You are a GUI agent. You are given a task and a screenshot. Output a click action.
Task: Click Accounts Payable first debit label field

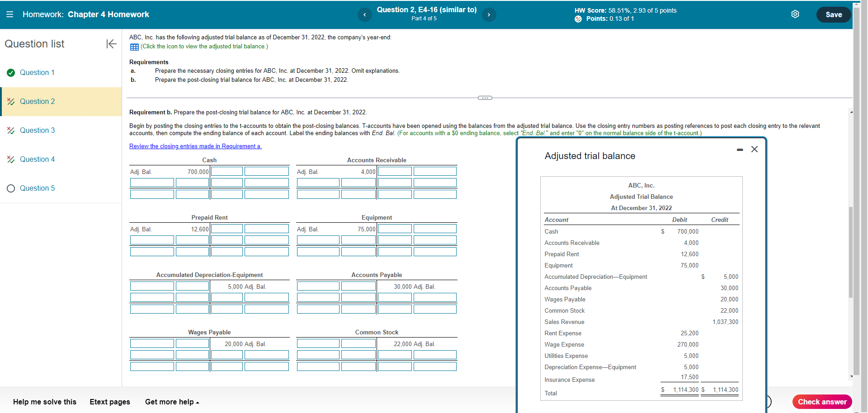click(x=318, y=286)
